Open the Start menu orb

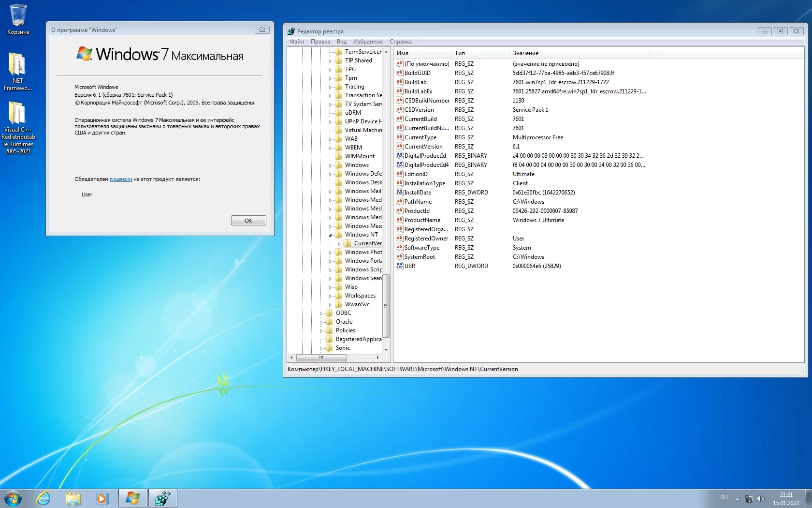coord(13,498)
